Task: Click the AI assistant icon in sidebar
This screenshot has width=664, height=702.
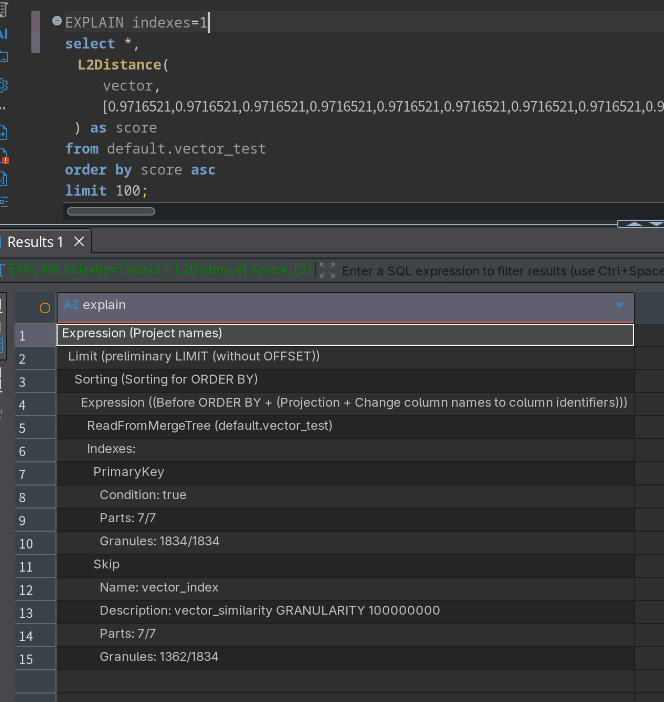Action: [3, 34]
